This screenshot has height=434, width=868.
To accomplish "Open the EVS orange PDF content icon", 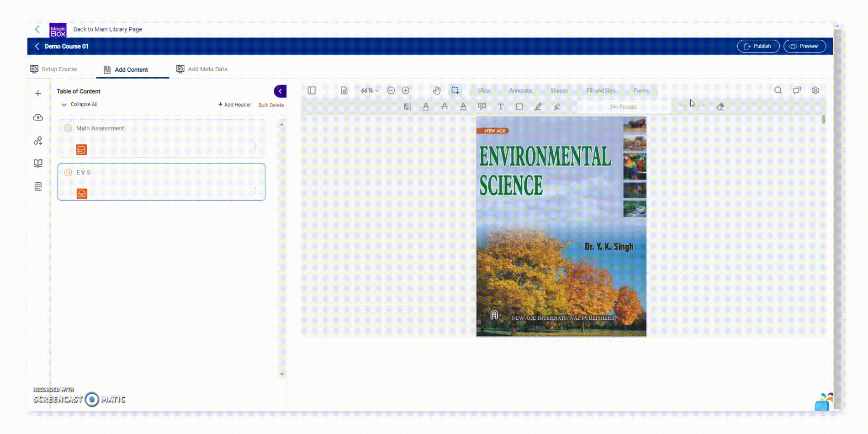I will pos(82,194).
